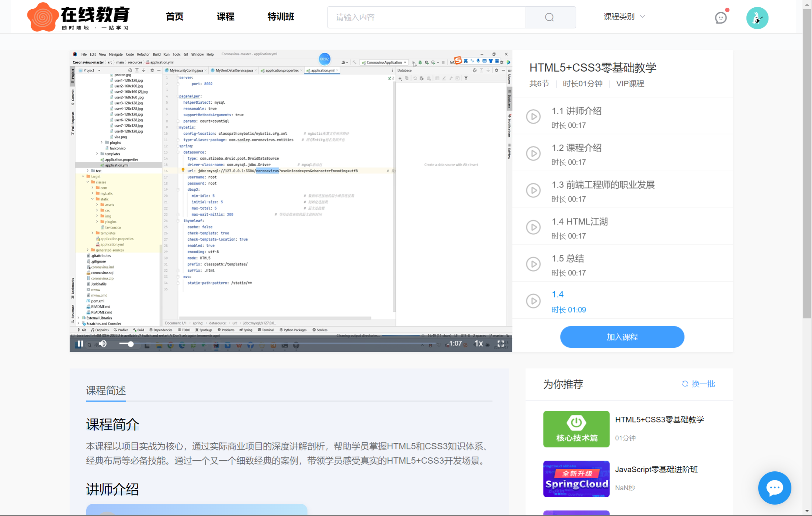Image resolution: width=812 pixels, height=516 pixels.
Task: Enter fullscreen mode in video player
Action: click(500, 344)
